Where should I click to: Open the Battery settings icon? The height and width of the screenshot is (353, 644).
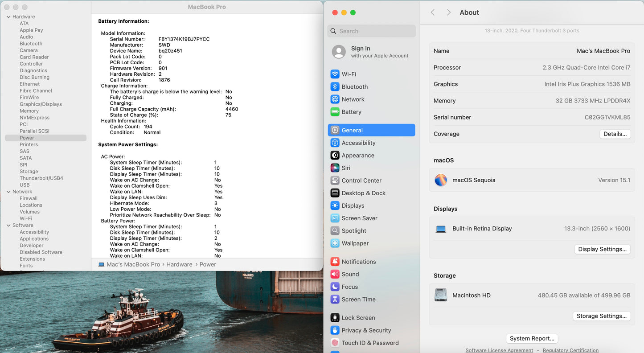(x=335, y=112)
